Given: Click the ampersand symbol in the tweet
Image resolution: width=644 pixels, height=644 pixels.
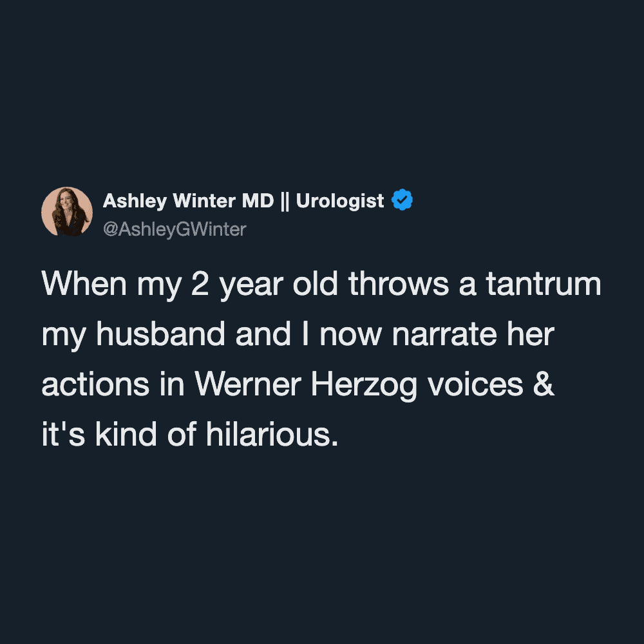Looking at the screenshot, I should (545, 385).
